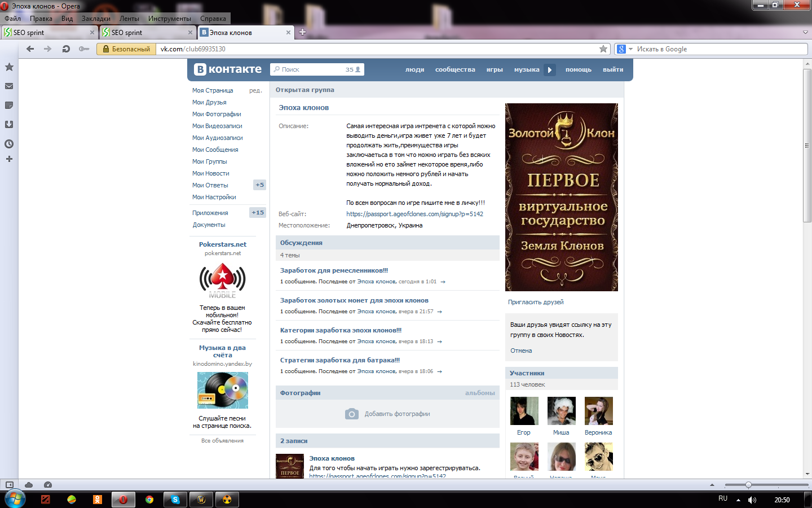The width and height of the screenshot is (812, 508).
Task: Open Мои Сообщения in VK menu
Action: pos(215,150)
